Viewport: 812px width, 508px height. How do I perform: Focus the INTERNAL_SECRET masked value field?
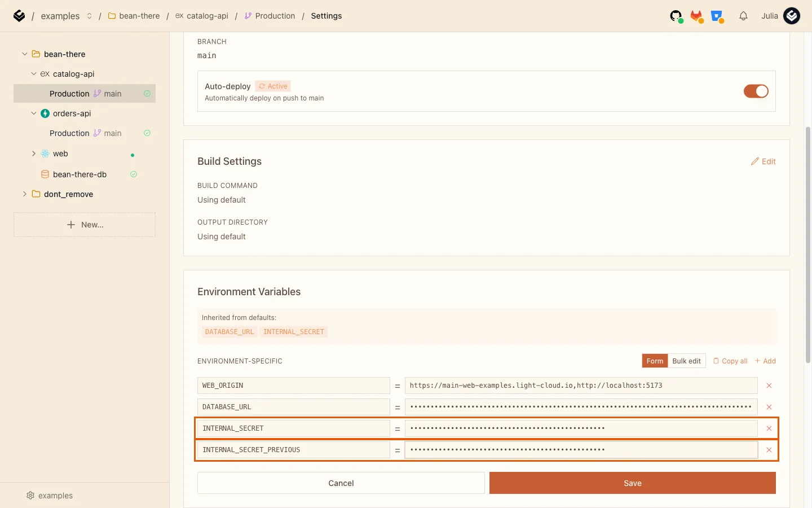tap(581, 428)
